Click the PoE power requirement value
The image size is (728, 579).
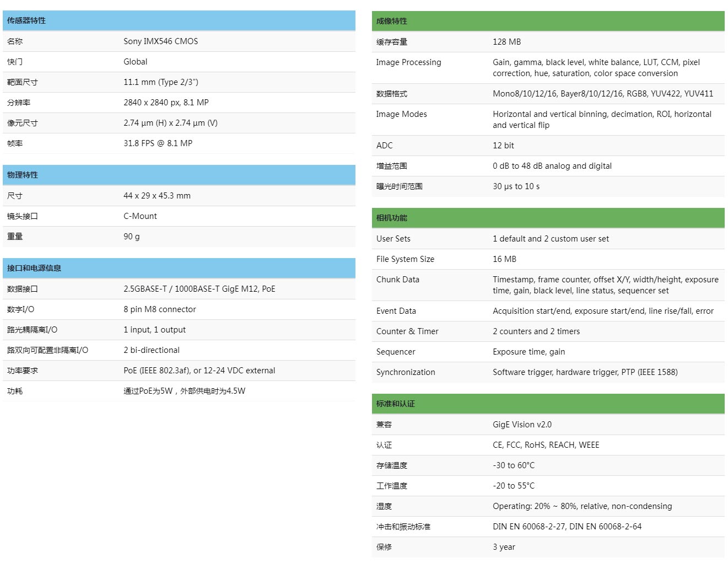[x=199, y=371]
